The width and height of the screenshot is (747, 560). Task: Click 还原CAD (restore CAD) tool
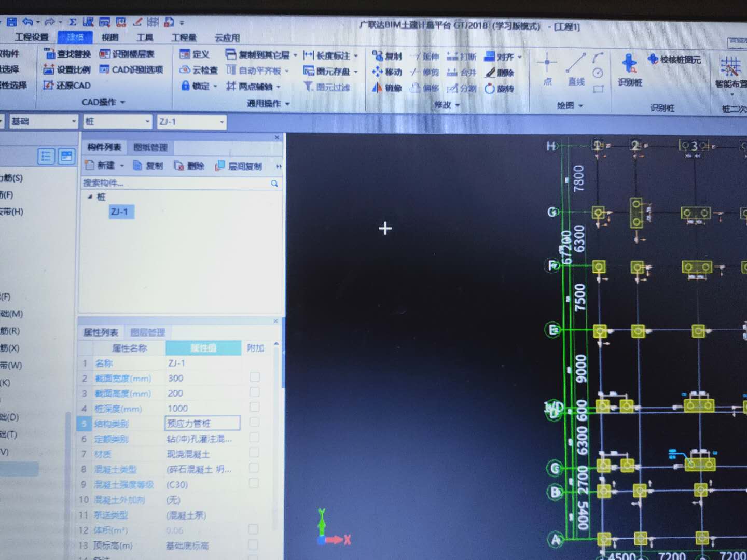pyautogui.click(x=67, y=85)
